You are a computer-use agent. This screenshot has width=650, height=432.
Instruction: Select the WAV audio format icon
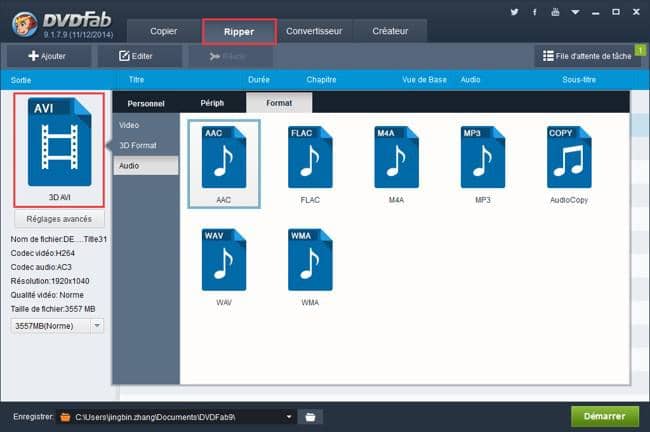(x=224, y=260)
